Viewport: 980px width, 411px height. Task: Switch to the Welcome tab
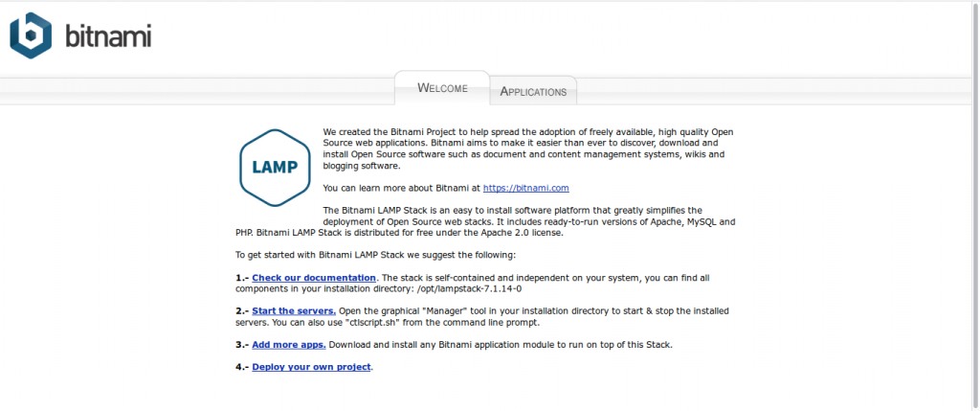(x=442, y=88)
